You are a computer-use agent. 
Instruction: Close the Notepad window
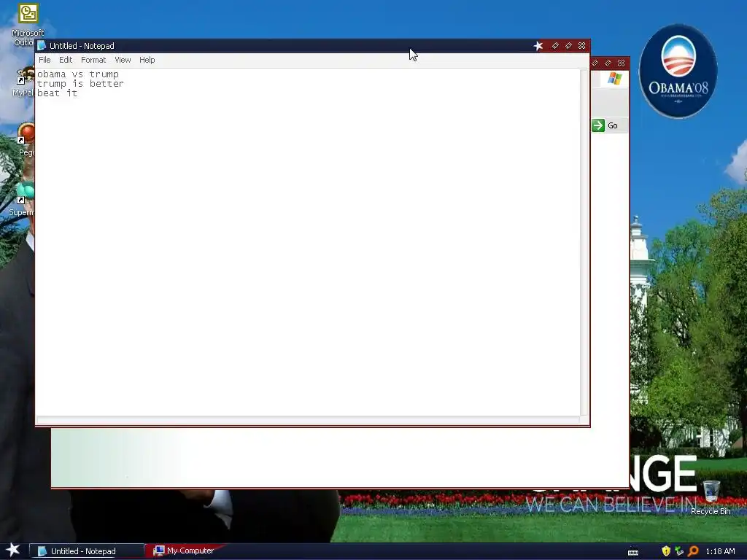point(581,46)
